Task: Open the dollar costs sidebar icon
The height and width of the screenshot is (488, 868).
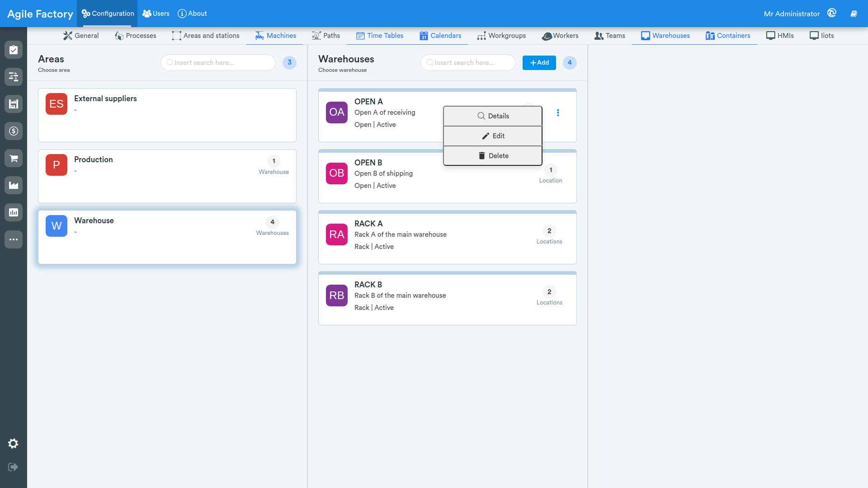Action: pos(14,131)
